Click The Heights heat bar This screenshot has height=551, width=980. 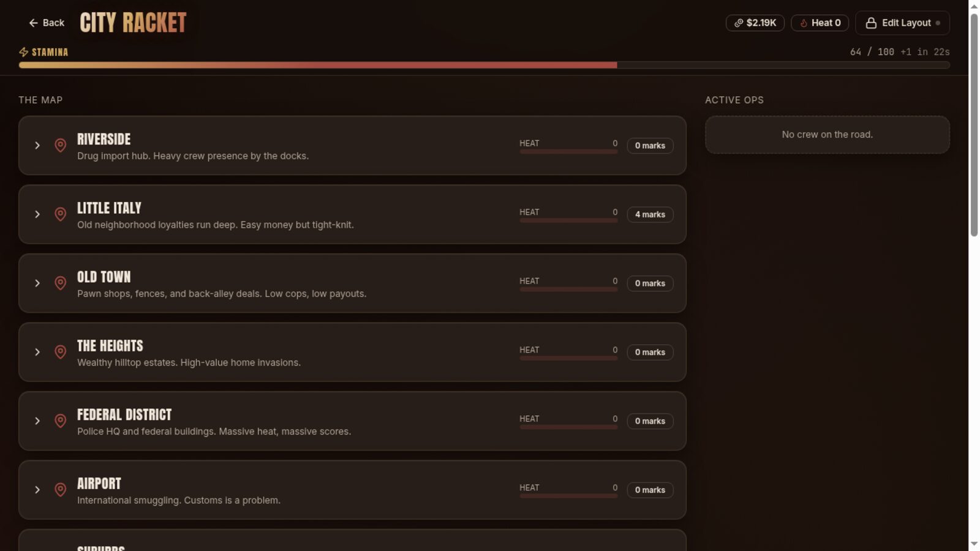tap(568, 358)
